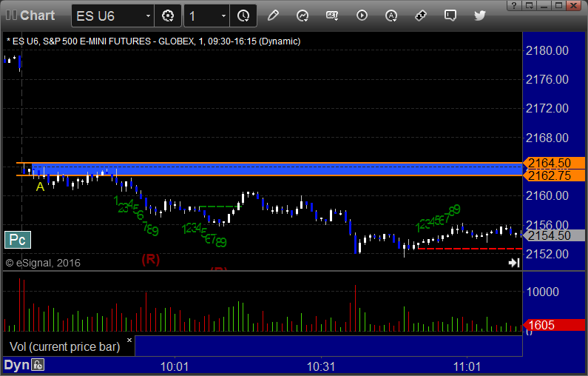Expand the interval 1 dropdown arrow
588x376 pixels.
[x=223, y=16]
